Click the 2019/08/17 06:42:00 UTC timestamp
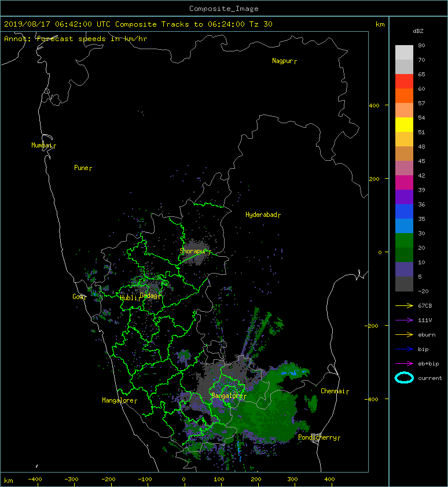Image resolution: width=448 pixels, height=487 pixels. click(x=57, y=24)
